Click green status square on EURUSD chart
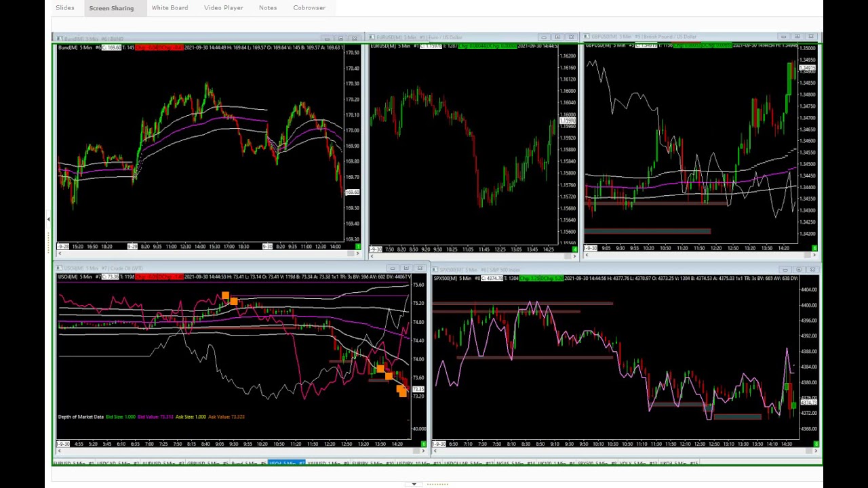Viewport: 868px width, 488px height. click(574, 249)
